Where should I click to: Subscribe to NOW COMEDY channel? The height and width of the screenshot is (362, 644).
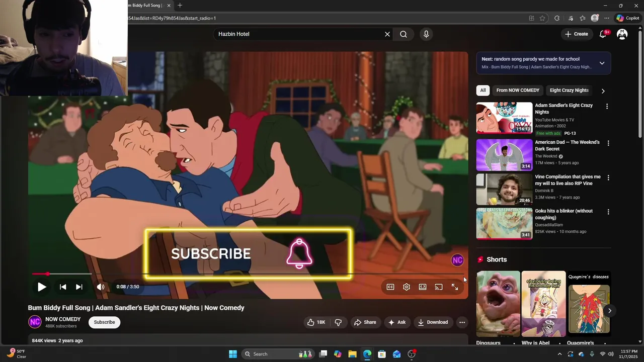tap(104, 322)
